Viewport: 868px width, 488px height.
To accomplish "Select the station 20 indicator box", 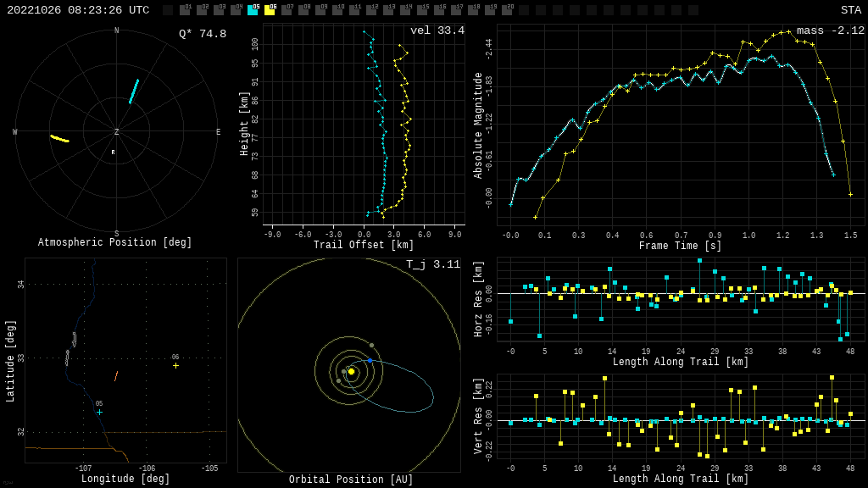I will click(x=507, y=10).
